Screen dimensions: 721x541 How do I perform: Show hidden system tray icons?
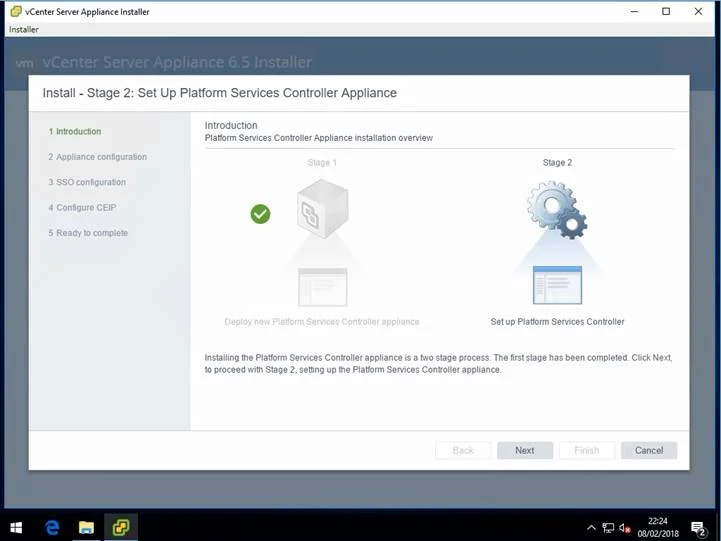591,528
